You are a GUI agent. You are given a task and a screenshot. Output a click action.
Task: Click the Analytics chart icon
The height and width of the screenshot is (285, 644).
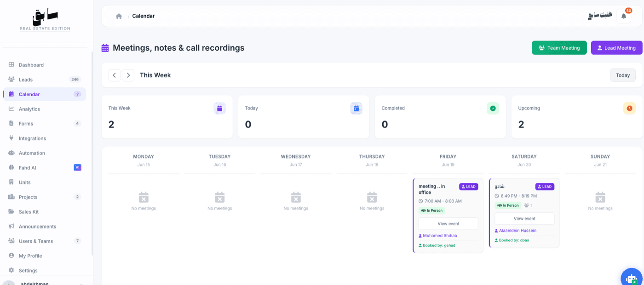[x=11, y=109]
